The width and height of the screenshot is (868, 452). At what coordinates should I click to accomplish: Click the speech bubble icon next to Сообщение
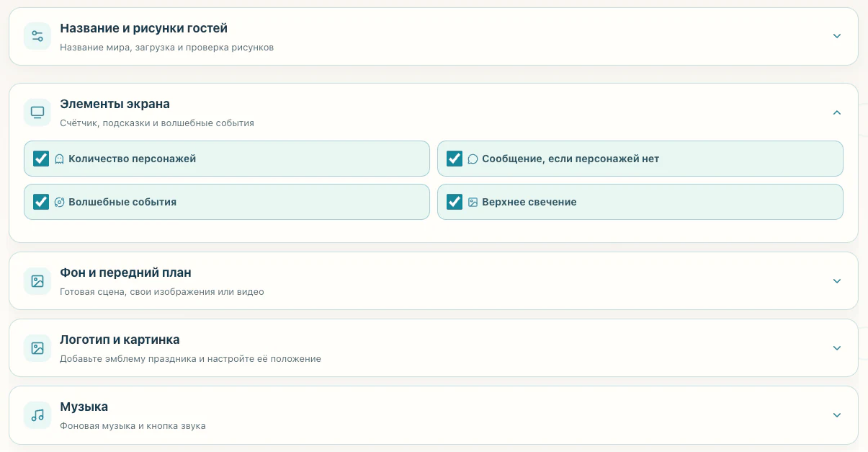click(473, 159)
